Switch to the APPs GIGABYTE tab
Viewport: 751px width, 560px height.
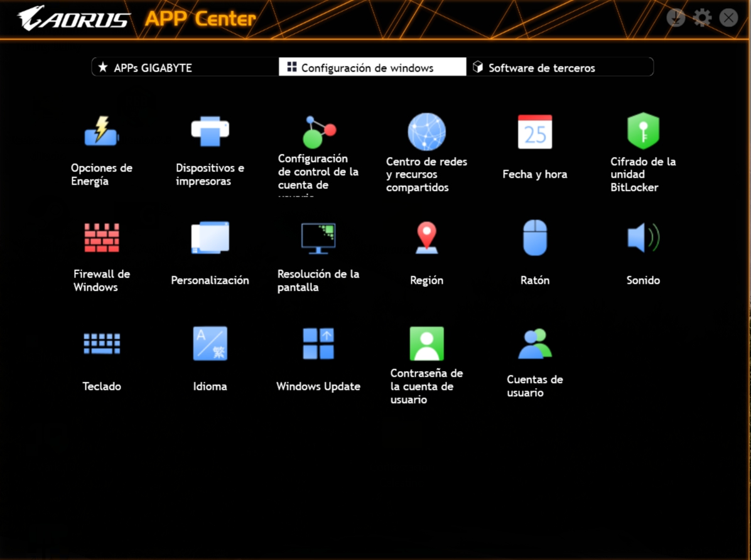pos(185,67)
